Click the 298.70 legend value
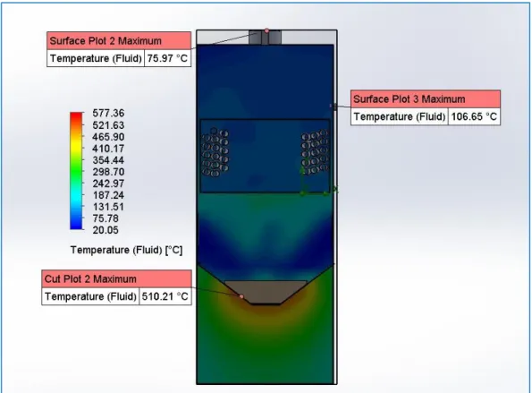532x393 pixels. (x=108, y=172)
